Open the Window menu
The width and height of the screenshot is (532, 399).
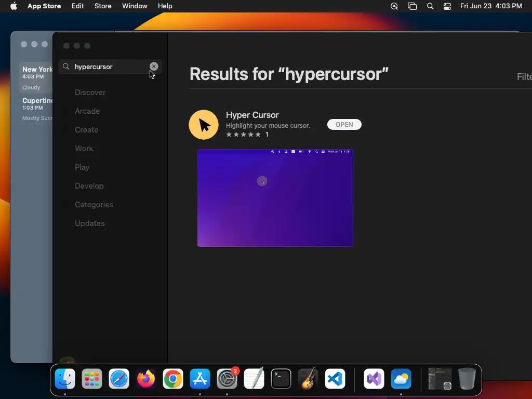pos(135,6)
